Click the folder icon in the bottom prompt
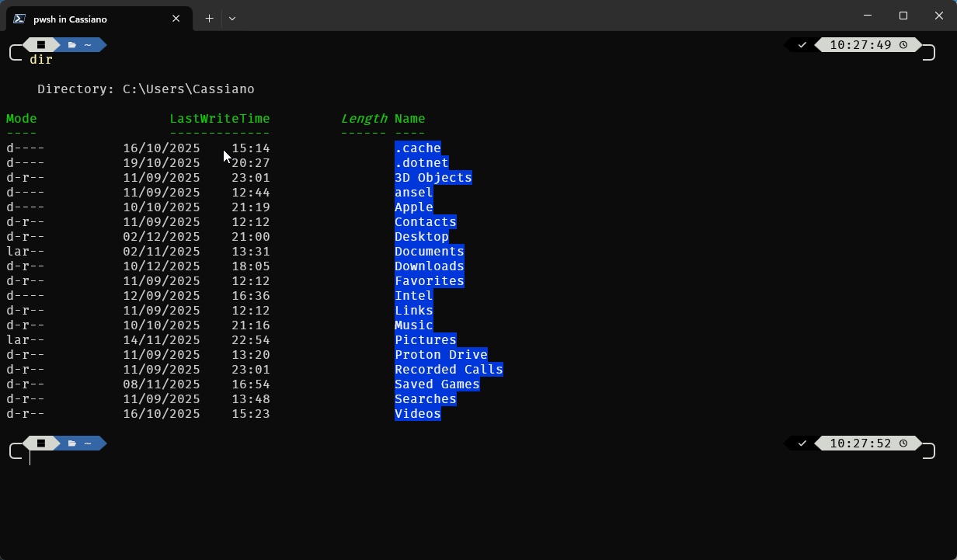 (71, 443)
